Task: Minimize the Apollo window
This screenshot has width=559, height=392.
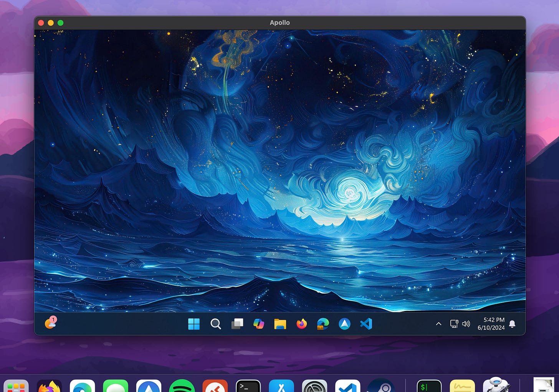Action: [x=51, y=23]
